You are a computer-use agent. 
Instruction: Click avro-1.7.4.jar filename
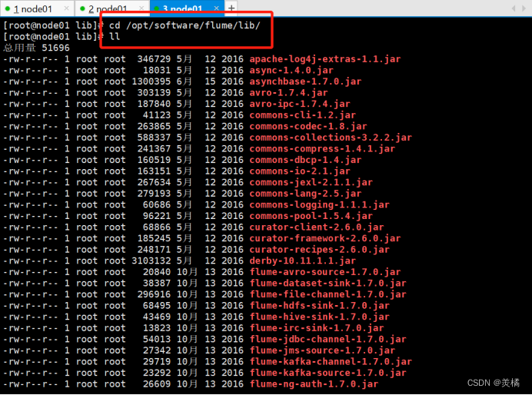[289, 92]
